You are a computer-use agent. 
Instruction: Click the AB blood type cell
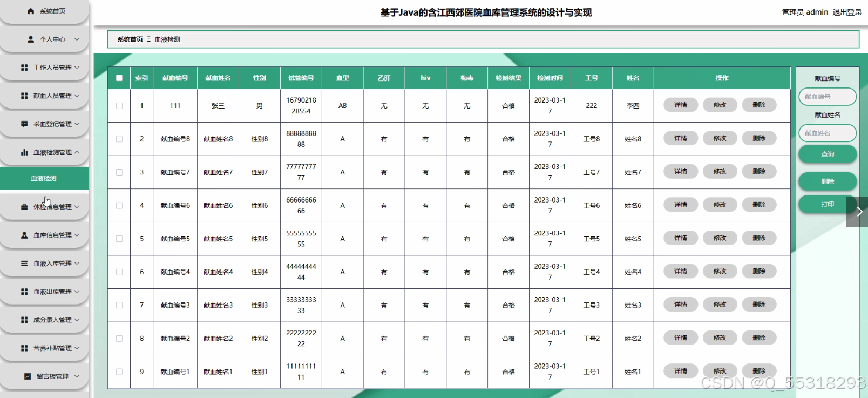[343, 106]
